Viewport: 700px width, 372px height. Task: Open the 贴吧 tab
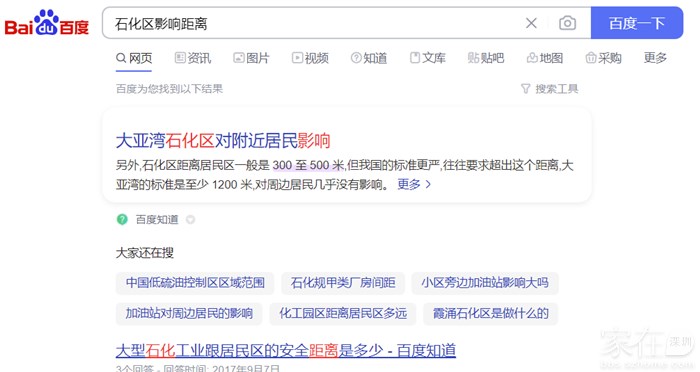click(486, 58)
